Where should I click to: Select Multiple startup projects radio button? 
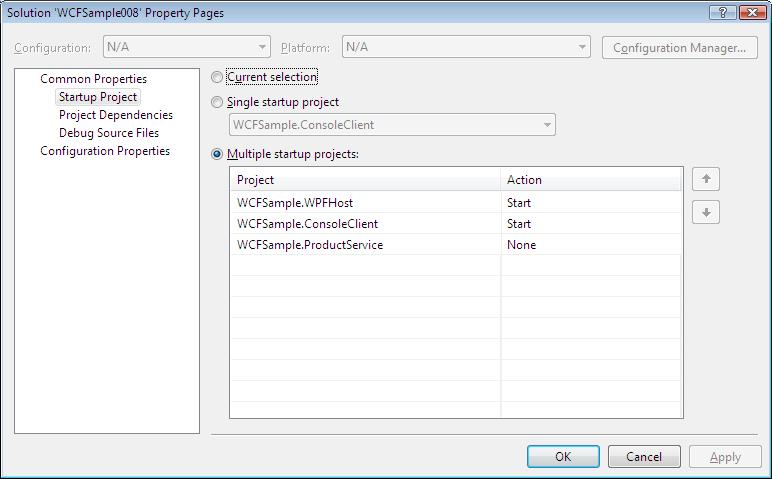point(217,154)
